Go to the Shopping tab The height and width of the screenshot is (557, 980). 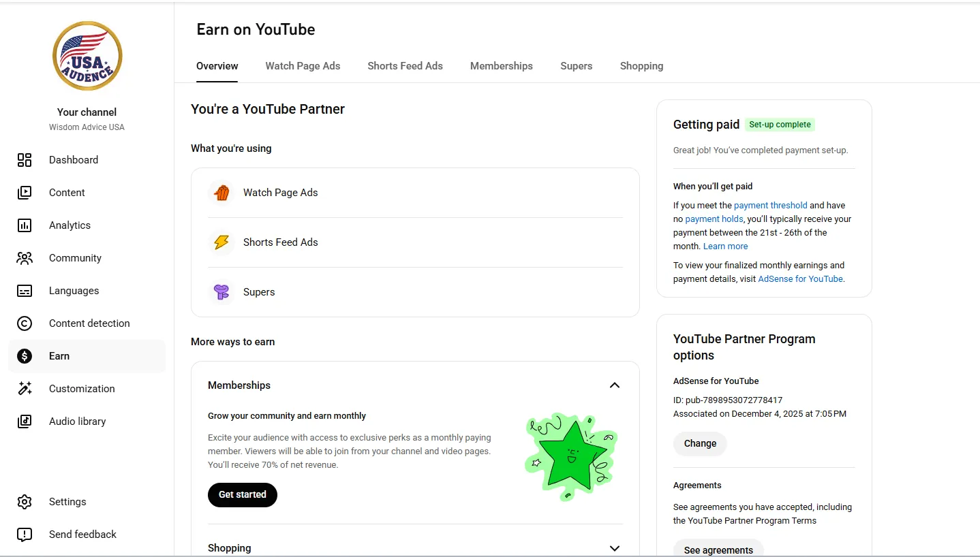coord(641,66)
